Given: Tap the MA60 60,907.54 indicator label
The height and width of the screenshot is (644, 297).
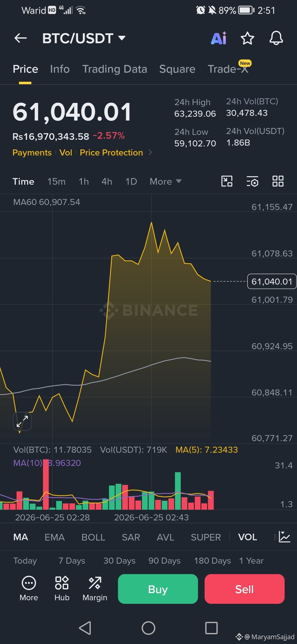Looking at the screenshot, I should tap(46, 202).
